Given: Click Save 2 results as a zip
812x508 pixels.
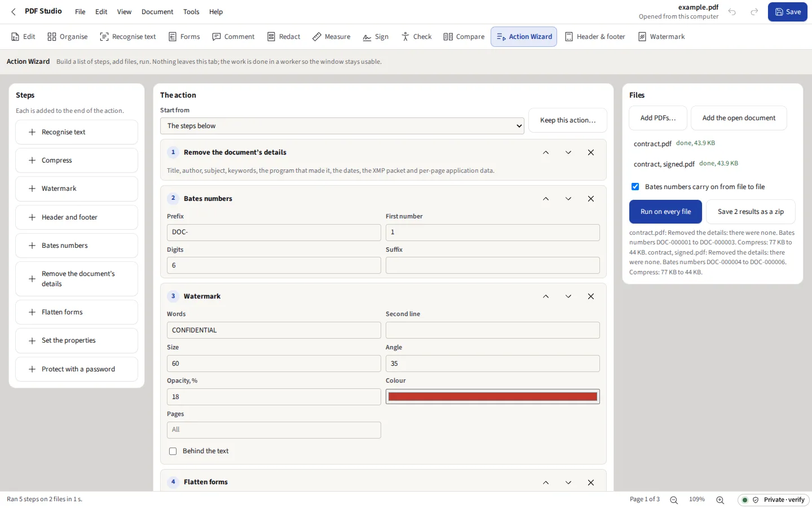Looking at the screenshot, I should click(751, 212).
